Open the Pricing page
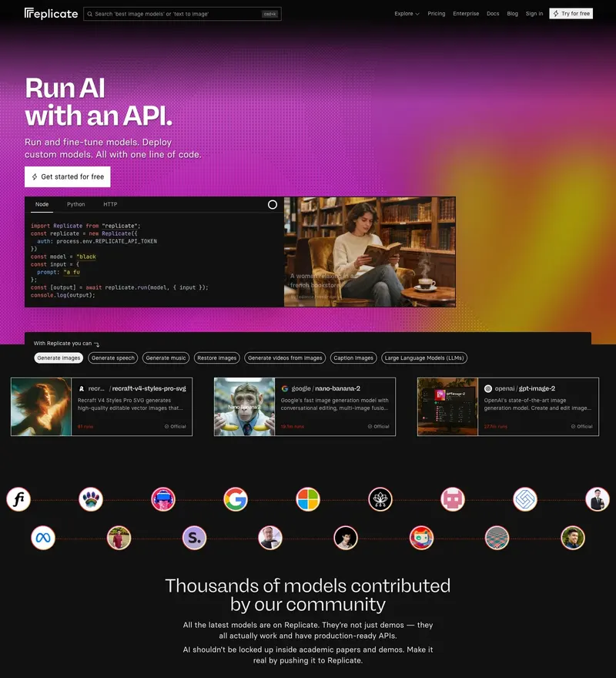616x678 pixels. 436,14
